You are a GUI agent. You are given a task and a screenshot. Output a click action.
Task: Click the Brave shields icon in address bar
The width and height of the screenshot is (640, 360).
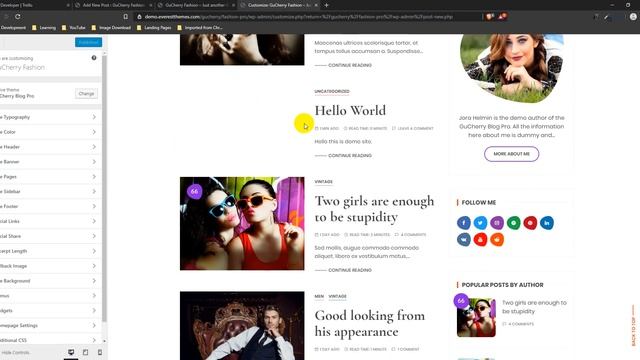489,16
